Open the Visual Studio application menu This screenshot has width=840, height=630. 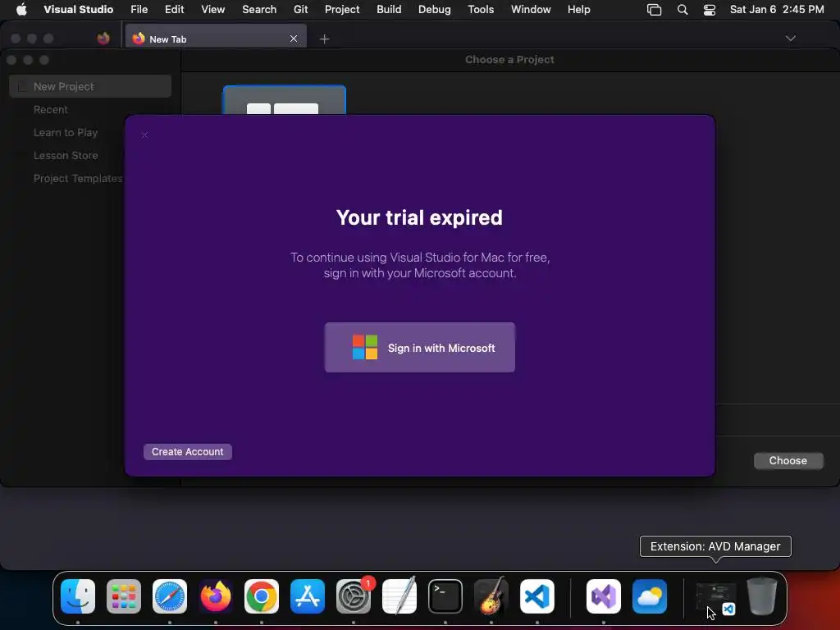[78, 10]
